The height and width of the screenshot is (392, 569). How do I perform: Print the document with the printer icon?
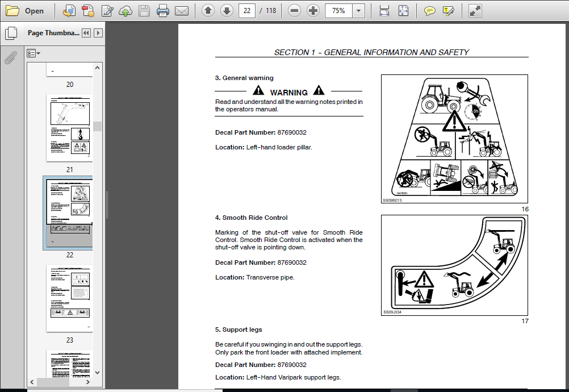(162, 11)
